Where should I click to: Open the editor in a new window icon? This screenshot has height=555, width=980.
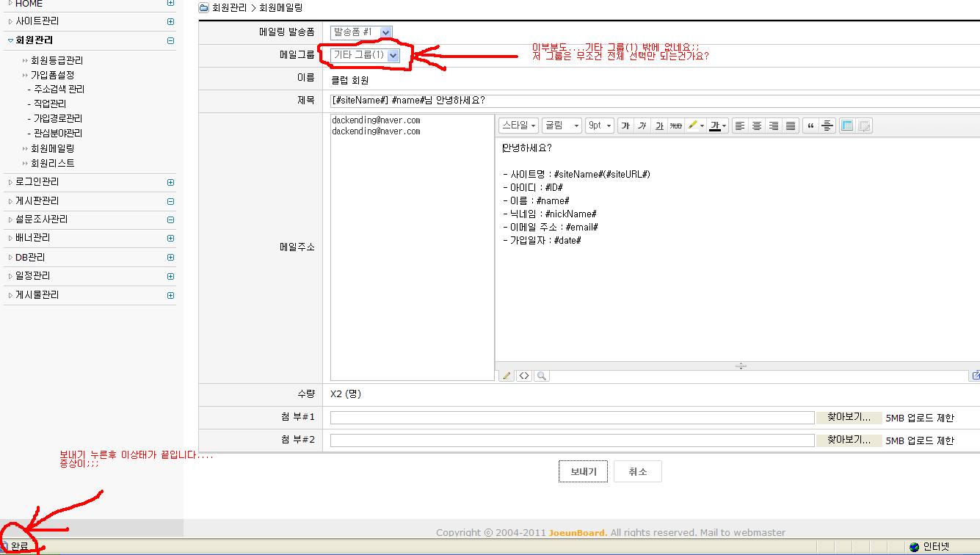pyautogui.click(x=975, y=376)
